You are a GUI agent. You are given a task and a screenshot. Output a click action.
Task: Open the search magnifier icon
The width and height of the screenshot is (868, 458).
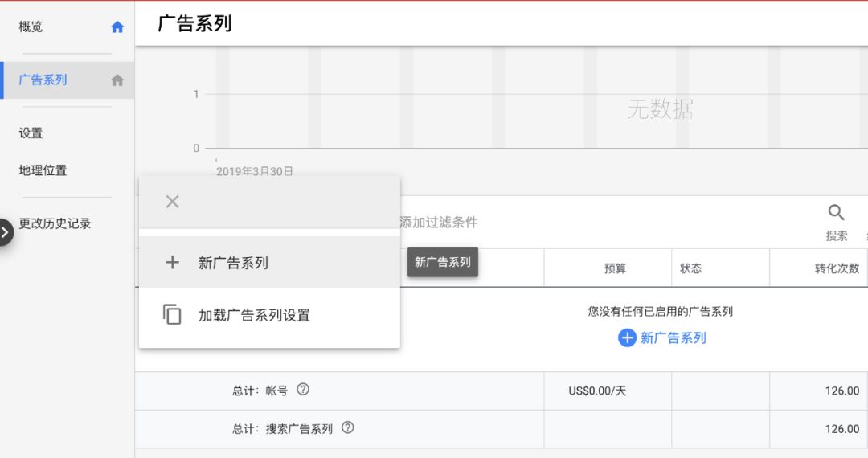point(836,212)
